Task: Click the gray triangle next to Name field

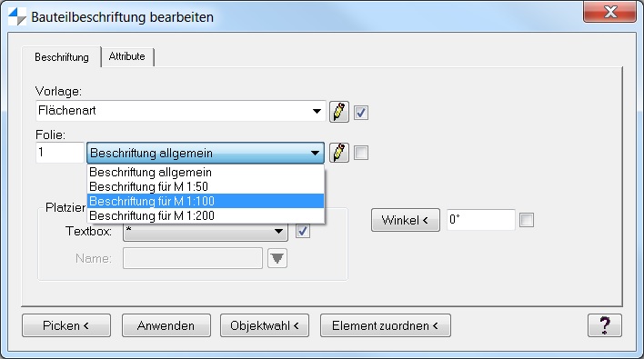Action: tap(277, 258)
